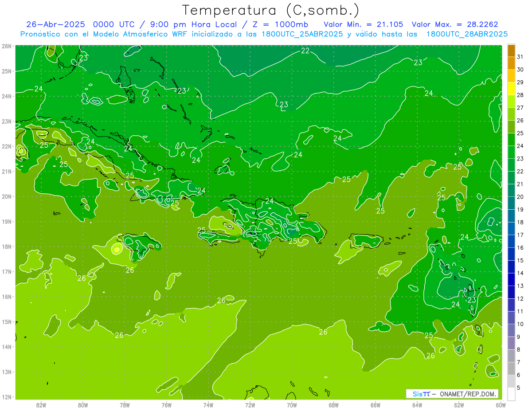
Task: Click the 78W longitude axis label
Action: point(125,405)
